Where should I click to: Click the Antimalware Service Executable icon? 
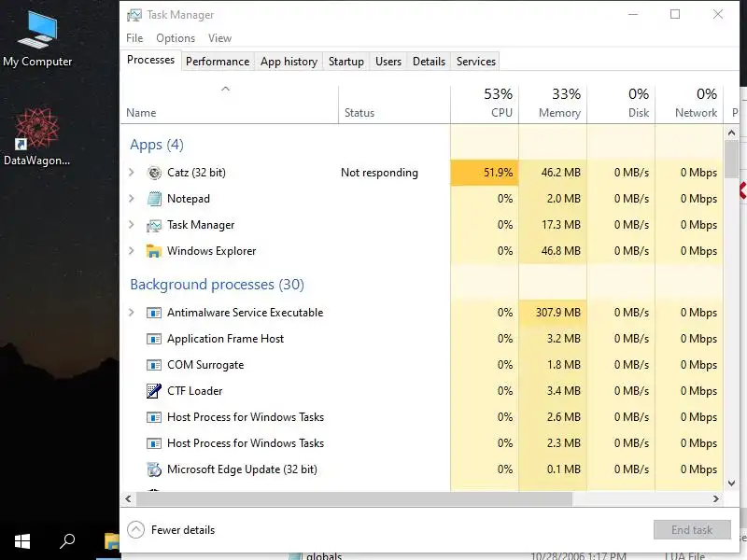pos(154,313)
